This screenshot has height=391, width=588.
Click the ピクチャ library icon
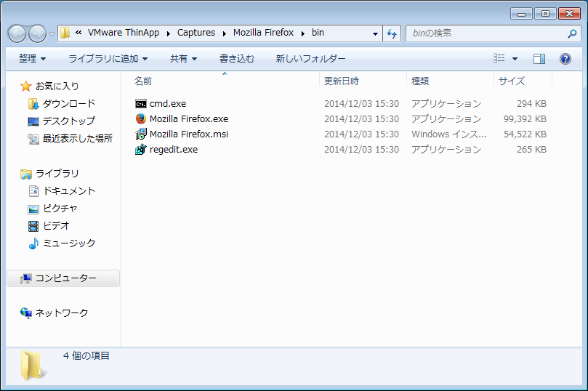coord(33,209)
